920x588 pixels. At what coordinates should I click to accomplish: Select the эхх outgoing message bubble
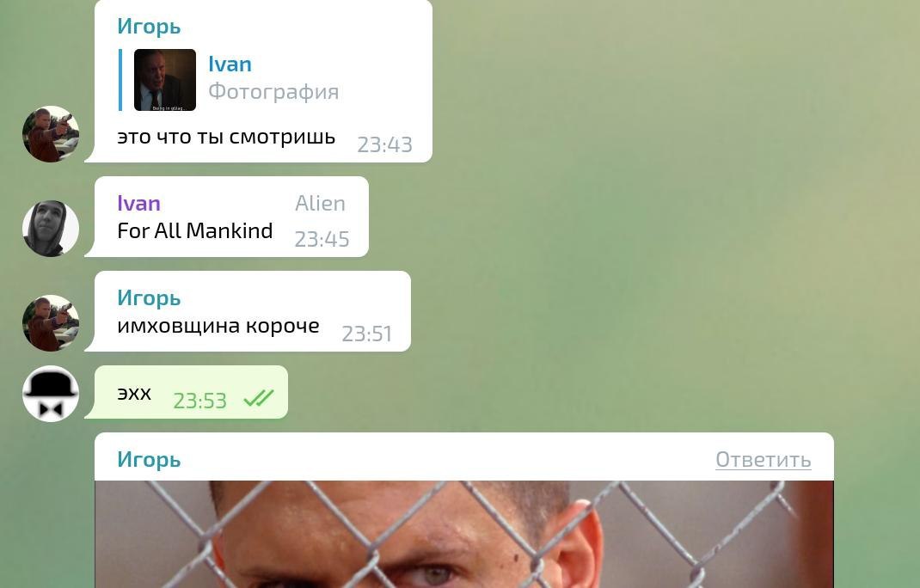191,392
